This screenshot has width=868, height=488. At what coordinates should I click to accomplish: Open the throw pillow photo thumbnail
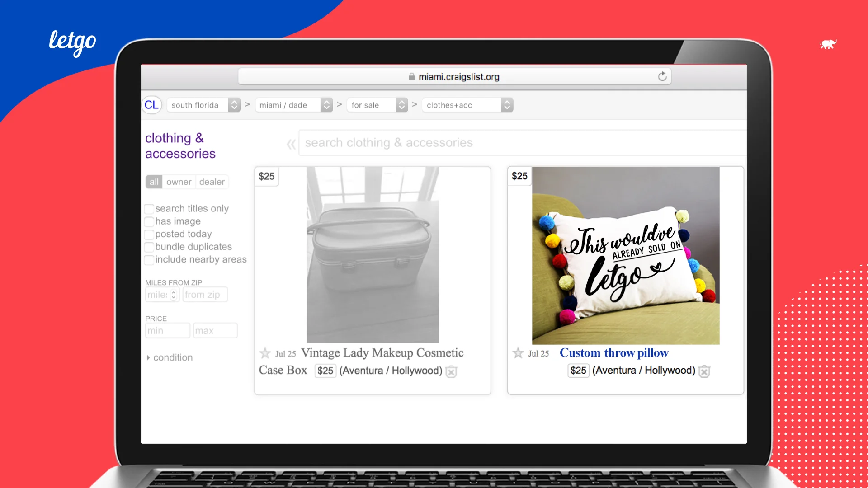626,256
